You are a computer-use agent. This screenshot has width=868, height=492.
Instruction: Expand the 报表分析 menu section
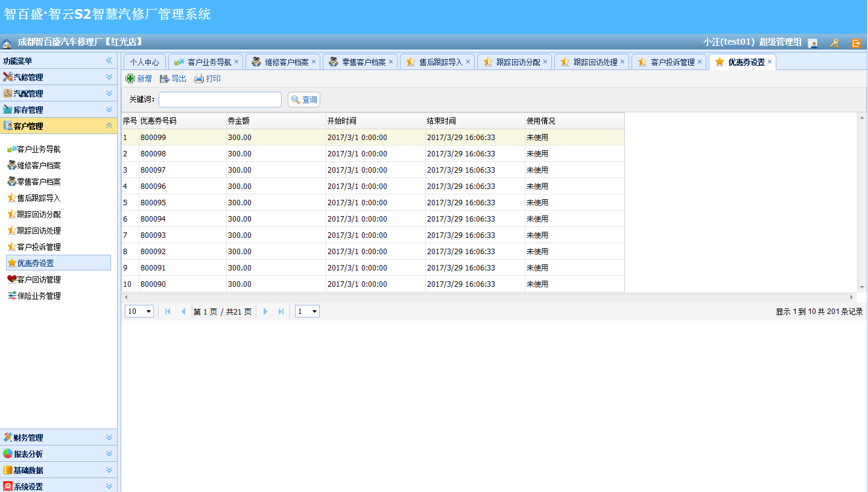click(x=109, y=453)
